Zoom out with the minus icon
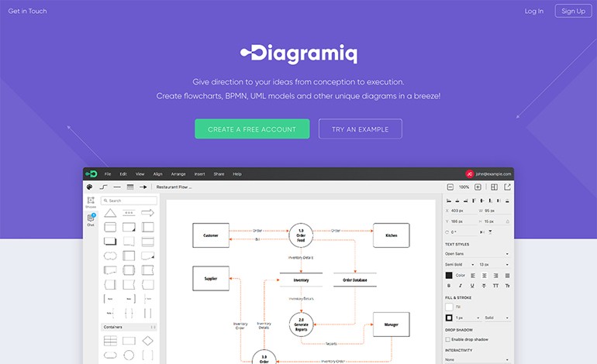The width and height of the screenshot is (597, 364). click(x=450, y=187)
